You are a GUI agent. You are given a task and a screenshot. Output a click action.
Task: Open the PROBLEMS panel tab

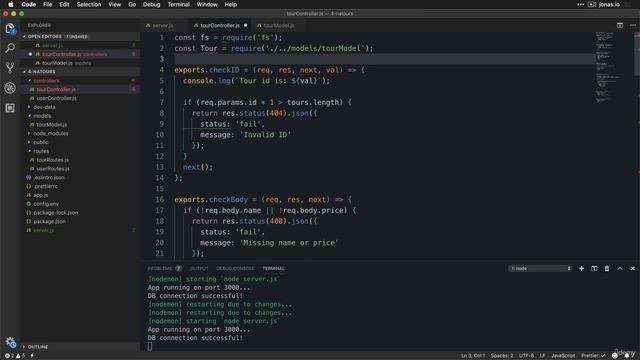point(160,269)
